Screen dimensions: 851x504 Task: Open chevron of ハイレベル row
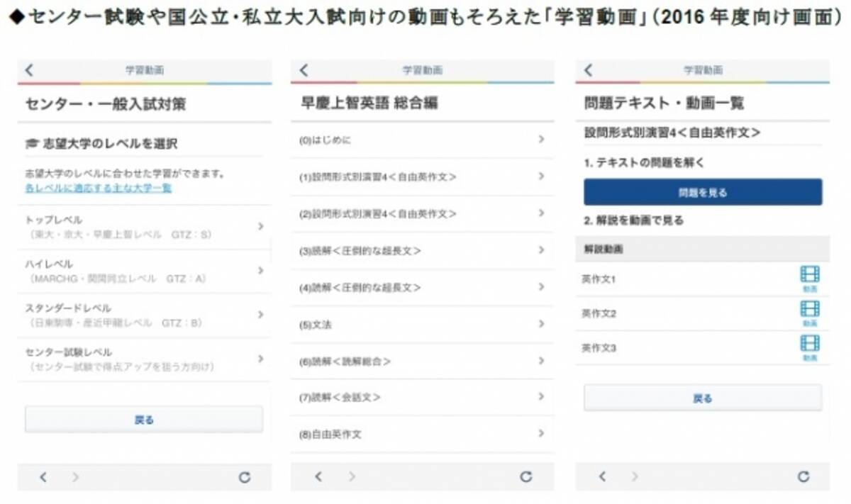pos(261,270)
